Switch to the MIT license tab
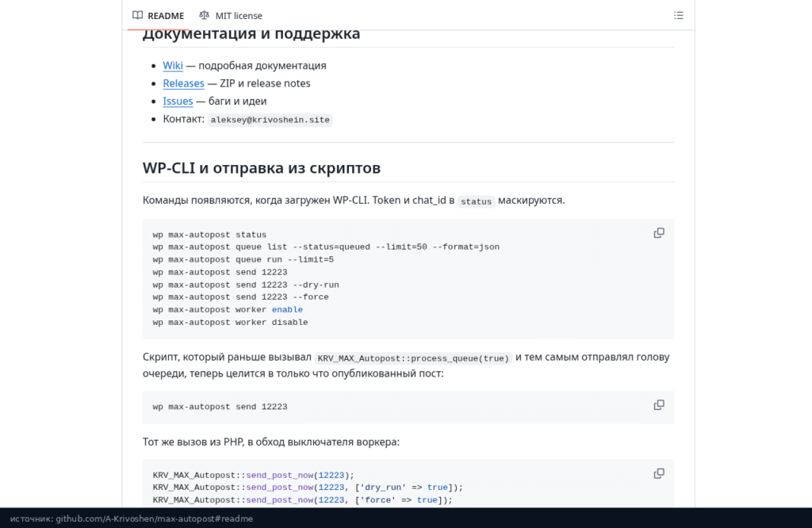The width and height of the screenshot is (812, 528). click(231, 16)
